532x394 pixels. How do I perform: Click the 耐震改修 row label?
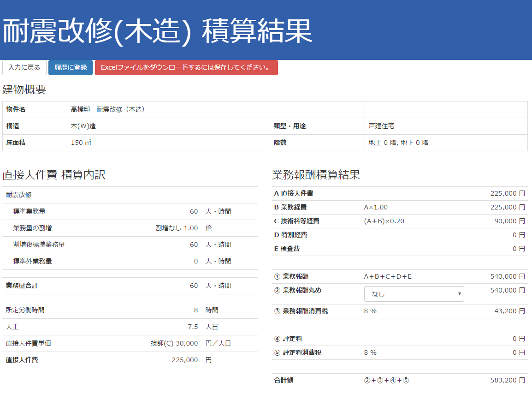click(18, 195)
